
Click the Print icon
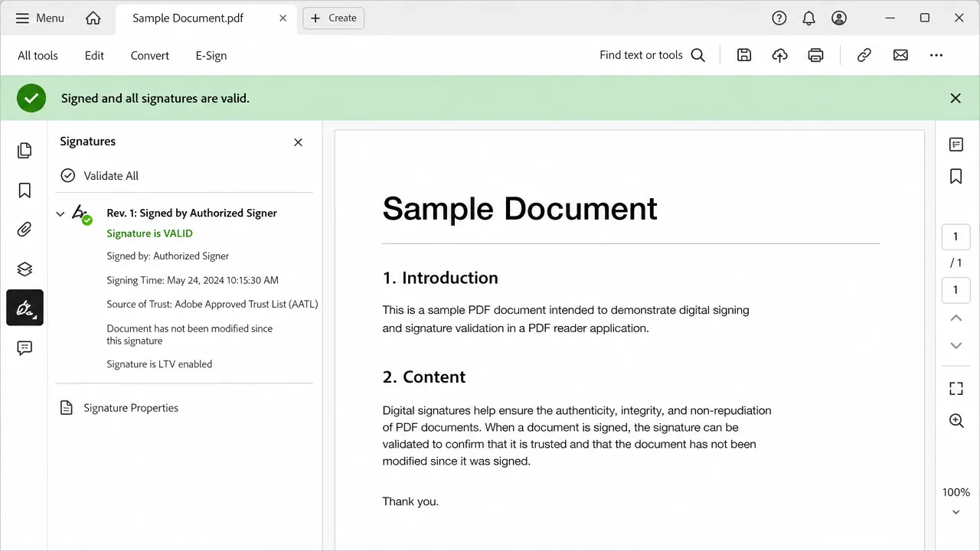click(x=815, y=55)
